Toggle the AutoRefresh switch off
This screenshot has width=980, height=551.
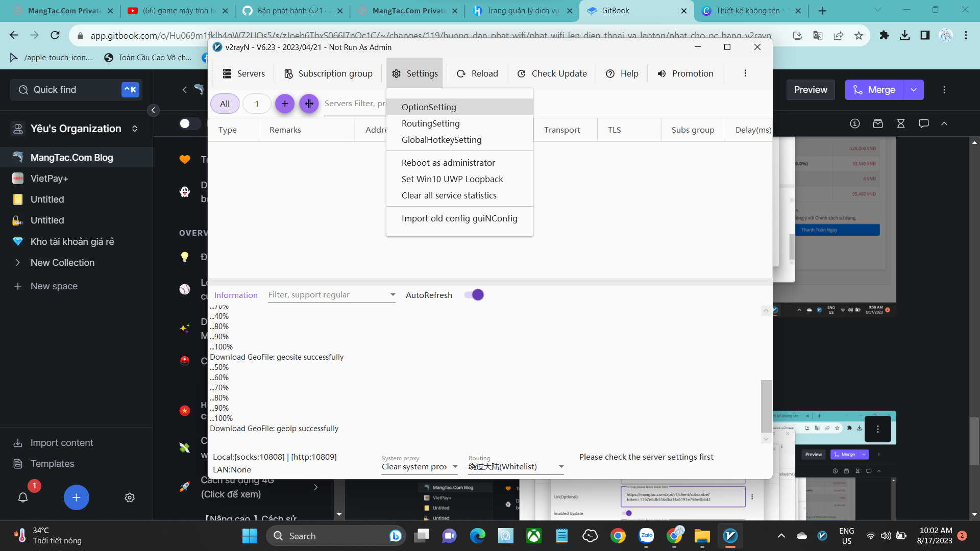tap(474, 295)
